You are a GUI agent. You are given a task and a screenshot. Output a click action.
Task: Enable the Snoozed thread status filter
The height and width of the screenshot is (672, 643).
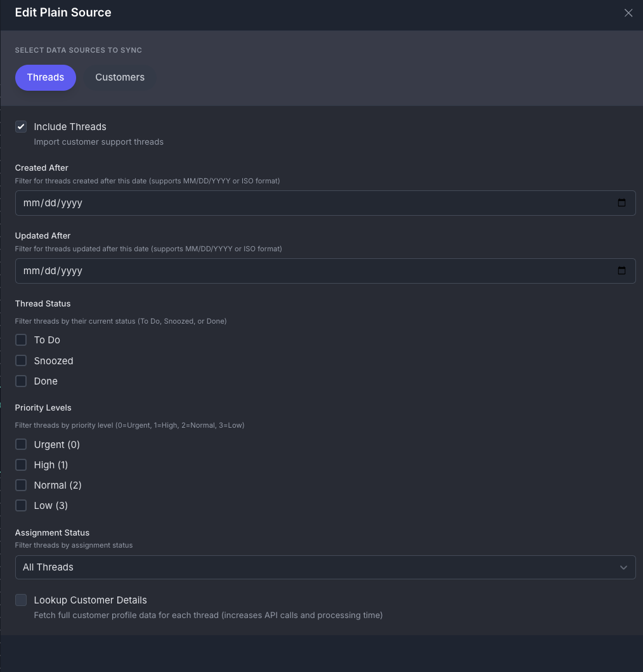point(20,360)
